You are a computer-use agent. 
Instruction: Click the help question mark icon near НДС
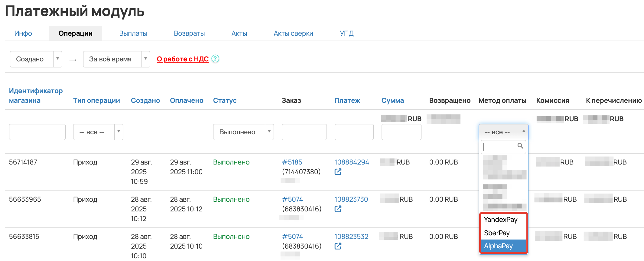(215, 59)
